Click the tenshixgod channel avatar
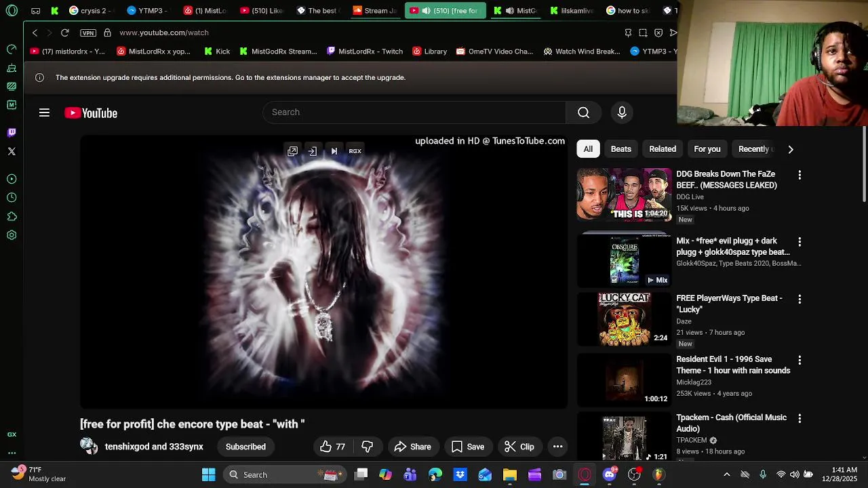Image resolution: width=868 pixels, height=488 pixels. [89, 446]
